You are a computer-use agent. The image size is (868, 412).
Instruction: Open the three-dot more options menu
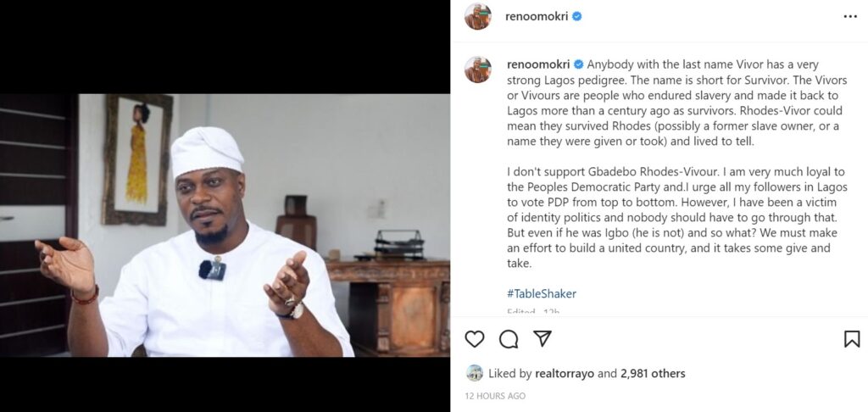pyautogui.click(x=850, y=16)
